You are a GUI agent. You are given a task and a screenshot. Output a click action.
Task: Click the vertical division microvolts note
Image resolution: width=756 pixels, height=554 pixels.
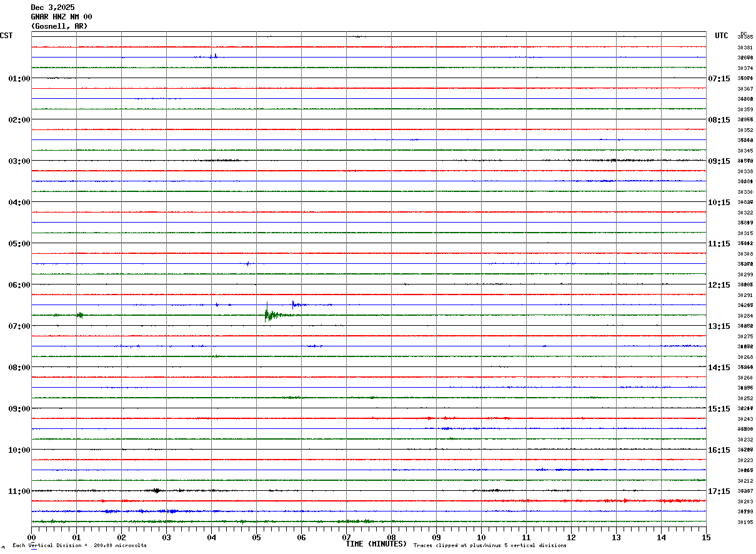[79, 545]
